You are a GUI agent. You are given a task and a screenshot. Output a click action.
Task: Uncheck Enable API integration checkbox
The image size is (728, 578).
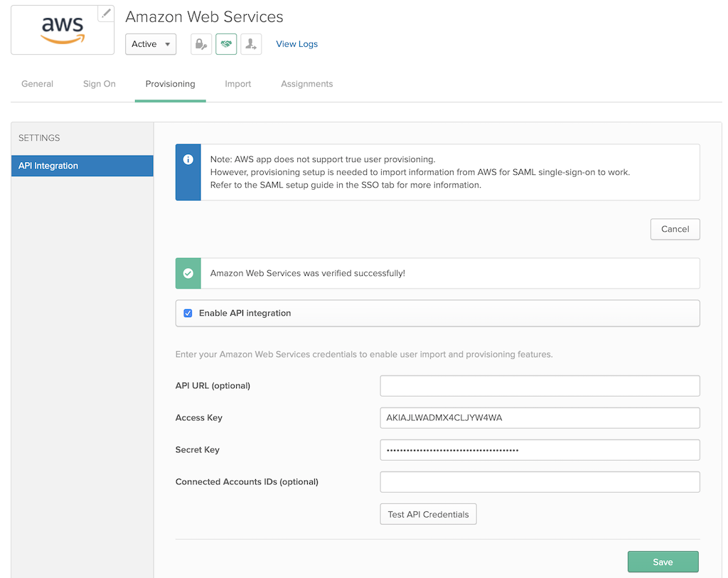pyautogui.click(x=188, y=314)
